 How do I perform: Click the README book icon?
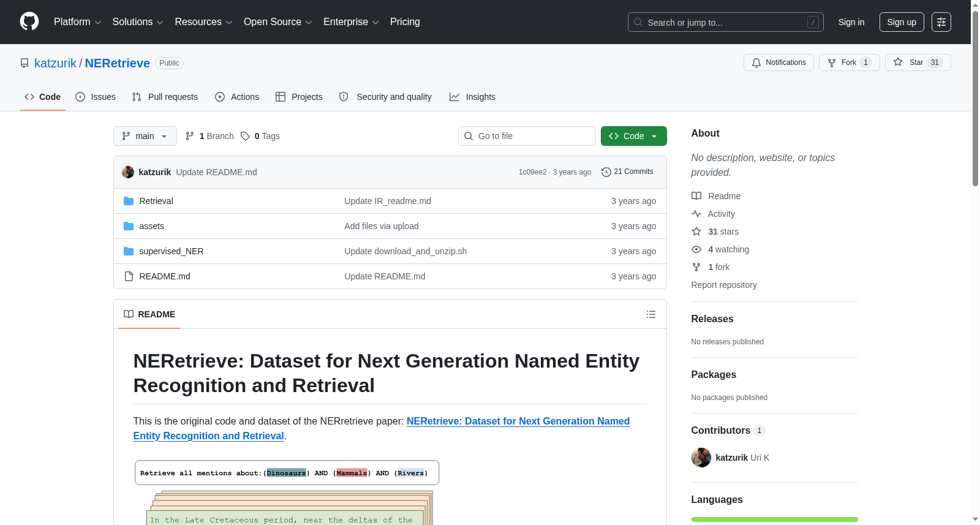(x=129, y=314)
